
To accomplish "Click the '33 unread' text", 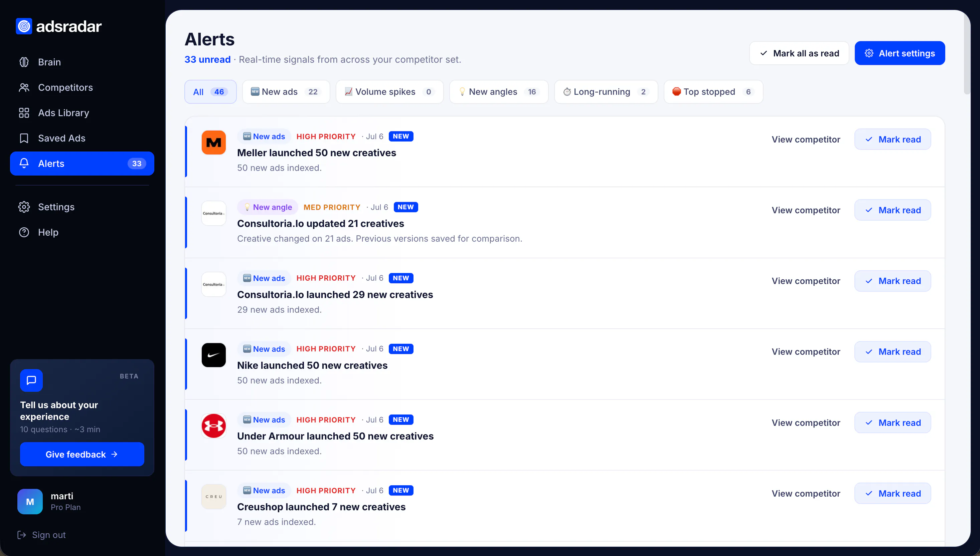I will (207, 59).
